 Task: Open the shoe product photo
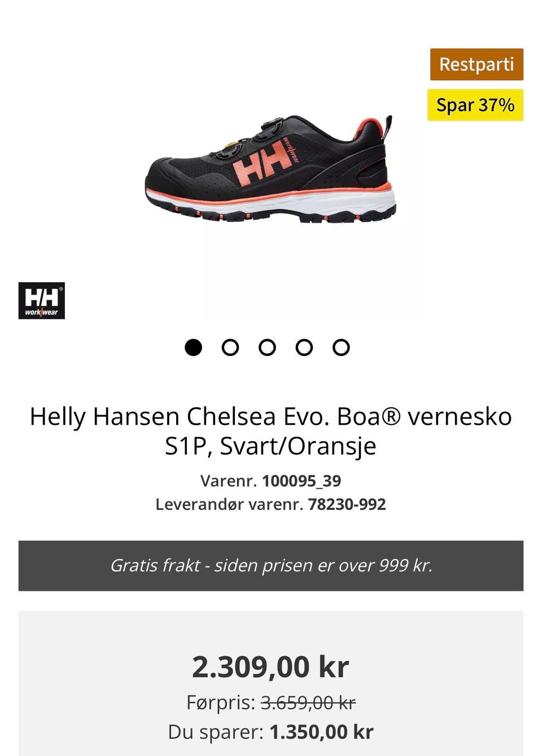click(271, 168)
